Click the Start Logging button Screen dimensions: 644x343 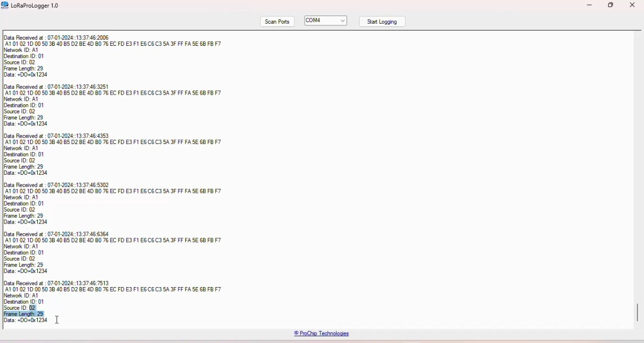[382, 22]
